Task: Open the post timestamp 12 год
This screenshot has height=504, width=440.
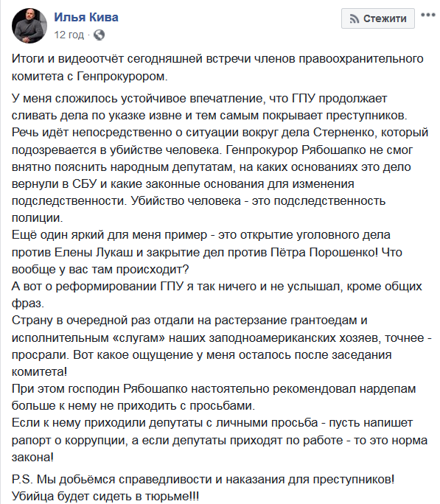Action: tap(69, 35)
